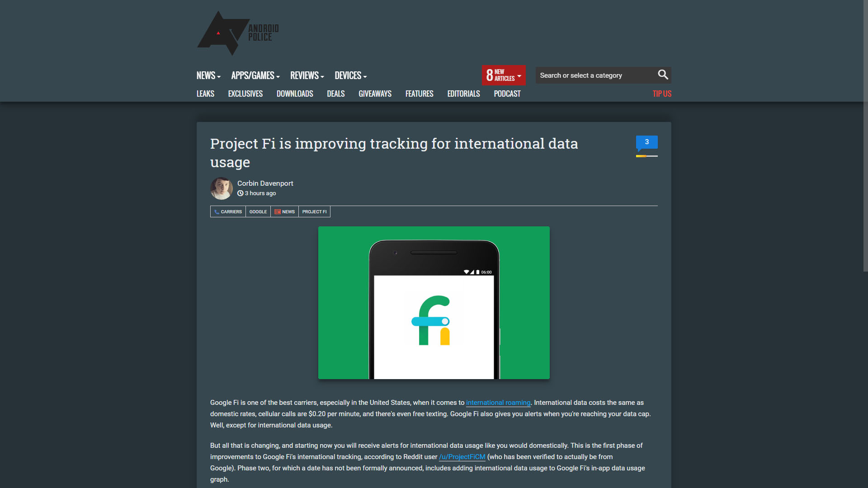Image resolution: width=868 pixels, height=488 pixels.
Task: Click the search magnifier icon
Action: coord(663,75)
